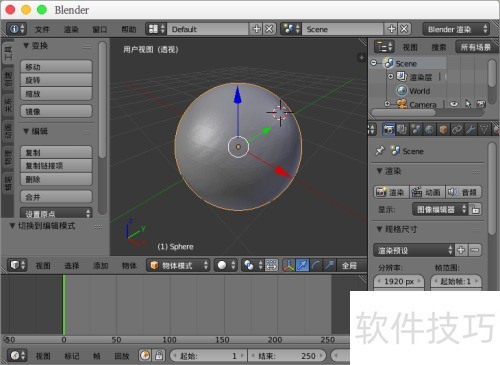The height and width of the screenshot is (365, 500).
Task: Click the 移动 button
Action: click(x=56, y=67)
